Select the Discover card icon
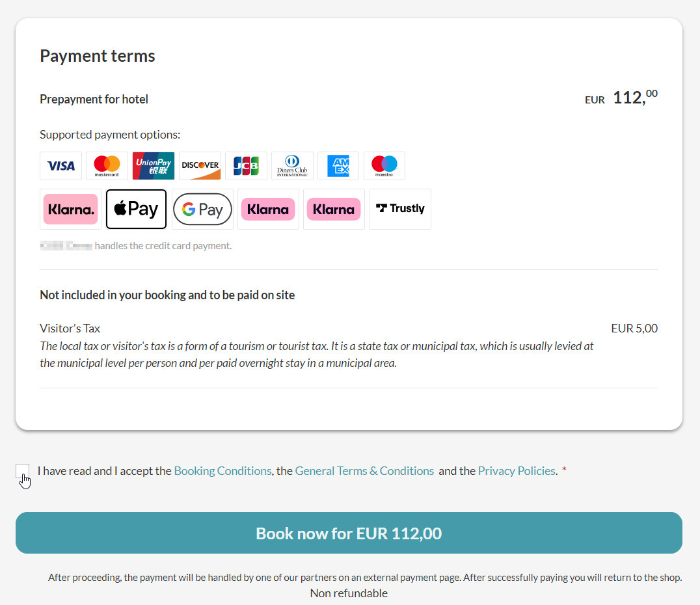The image size is (700, 605). coord(200,166)
